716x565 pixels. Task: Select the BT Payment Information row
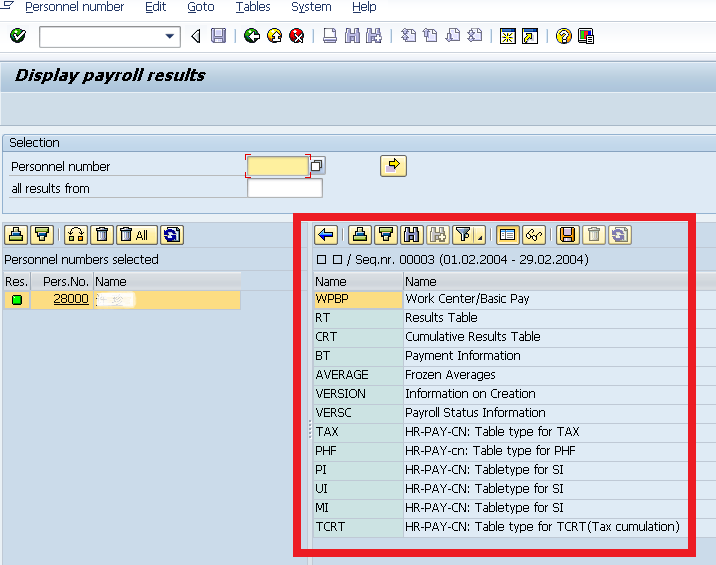501,356
